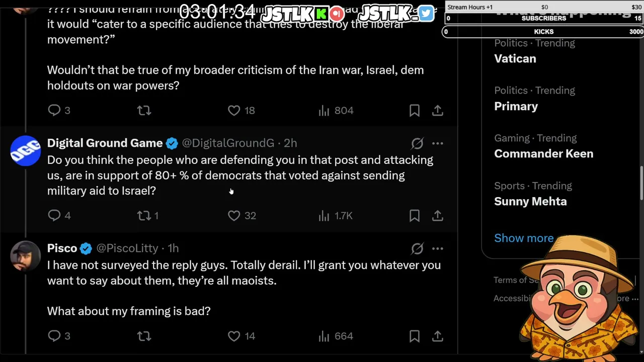Screen dimensions: 644x362
Task: Reply to Digital Ground Game's post
Action: tap(54, 216)
